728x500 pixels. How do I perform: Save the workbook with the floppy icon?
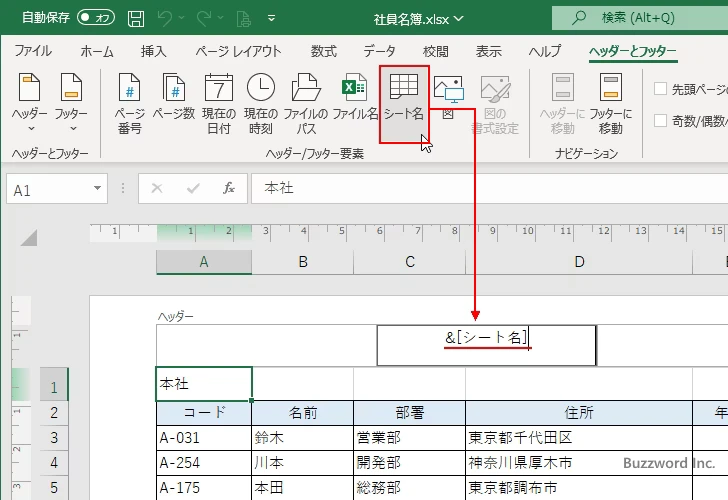(136, 19)
